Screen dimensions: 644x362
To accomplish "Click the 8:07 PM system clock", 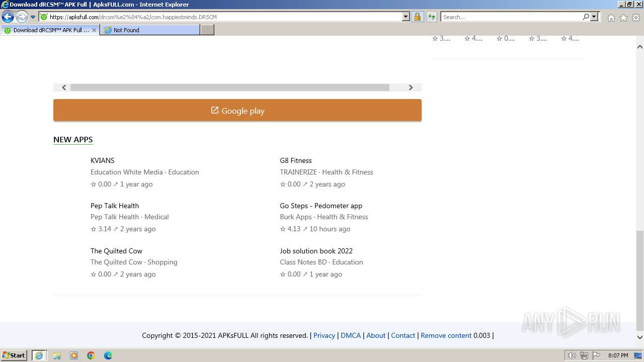I will [618, 355].
